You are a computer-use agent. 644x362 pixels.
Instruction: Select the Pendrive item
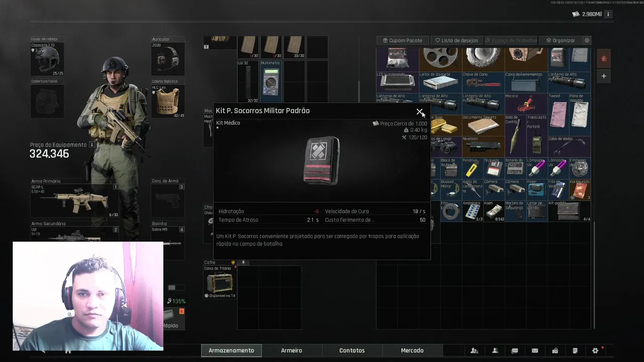472,168
